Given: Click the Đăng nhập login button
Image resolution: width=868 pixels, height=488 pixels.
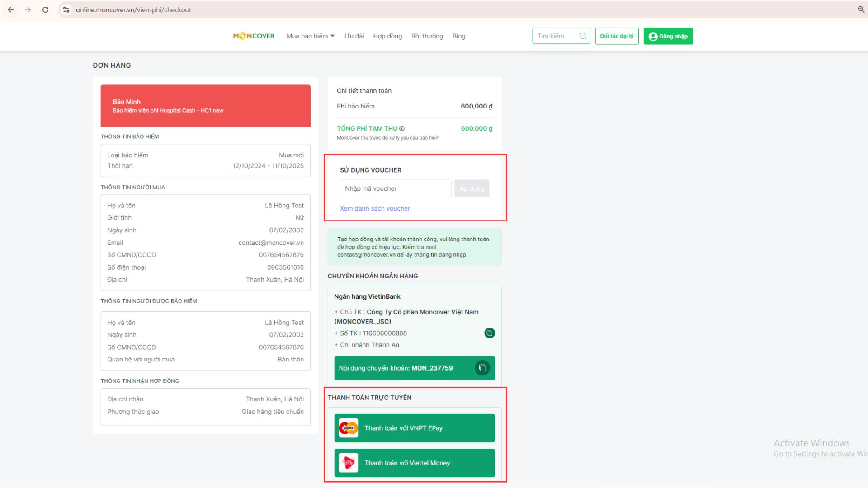Looking at the screenshot, I should click(668, 36).
